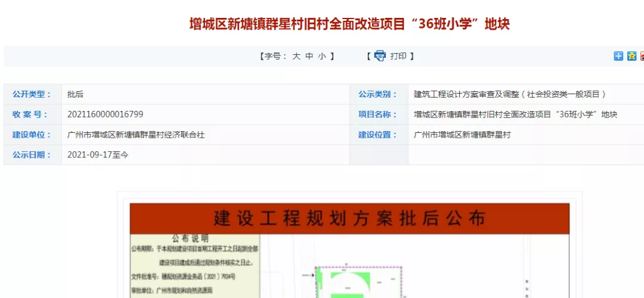Click the date 2021-09-17至今

[x=98, y=155]
